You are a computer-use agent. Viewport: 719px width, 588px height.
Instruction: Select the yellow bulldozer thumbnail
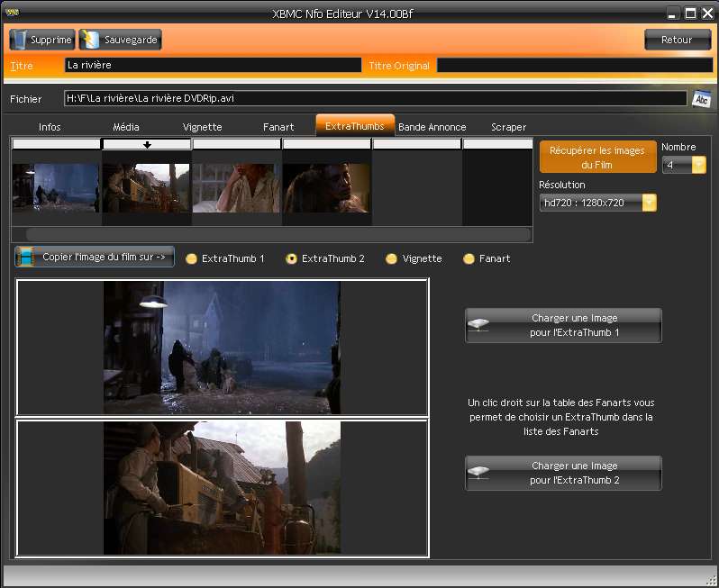pyautogui.click(x=146, y=187)
